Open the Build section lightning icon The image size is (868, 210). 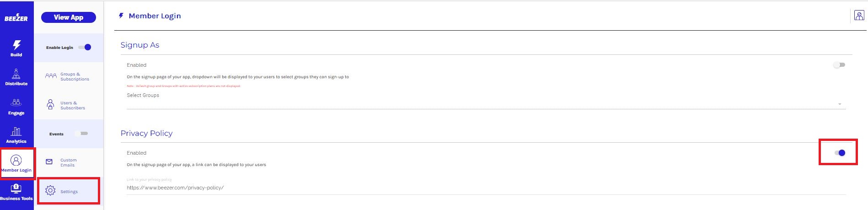(16, 45)
